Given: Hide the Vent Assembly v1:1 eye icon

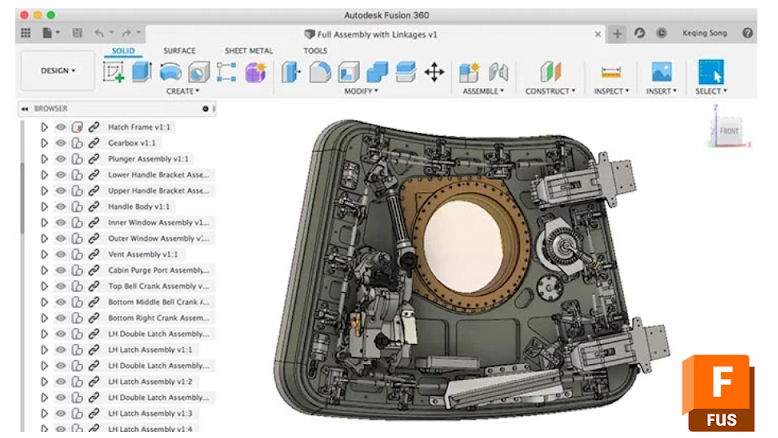Looking at the screenshot, I should 61,254.
